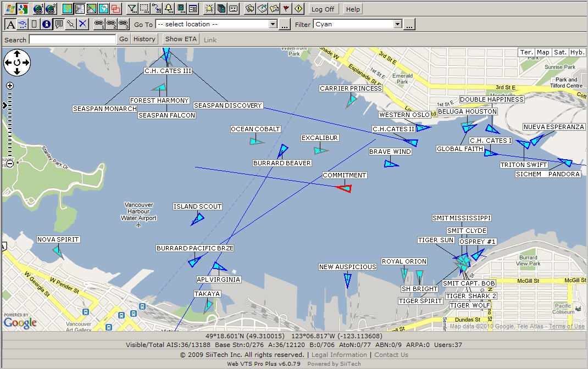The height and width of the screenshot is (369, 588).
Task: Click into the Search text field
Action: 72,40
